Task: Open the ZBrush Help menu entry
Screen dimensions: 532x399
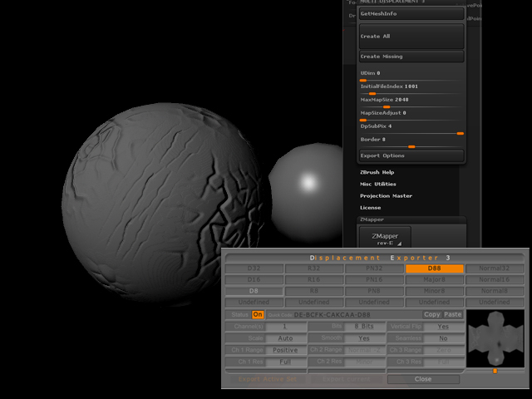Action: click(x=377, y=172)
